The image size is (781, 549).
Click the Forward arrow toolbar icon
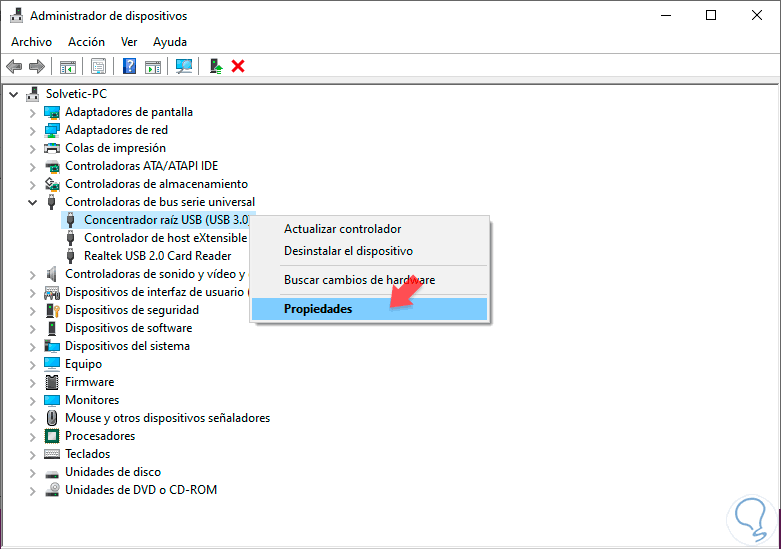pyautogui.click(x=37, y=66)
